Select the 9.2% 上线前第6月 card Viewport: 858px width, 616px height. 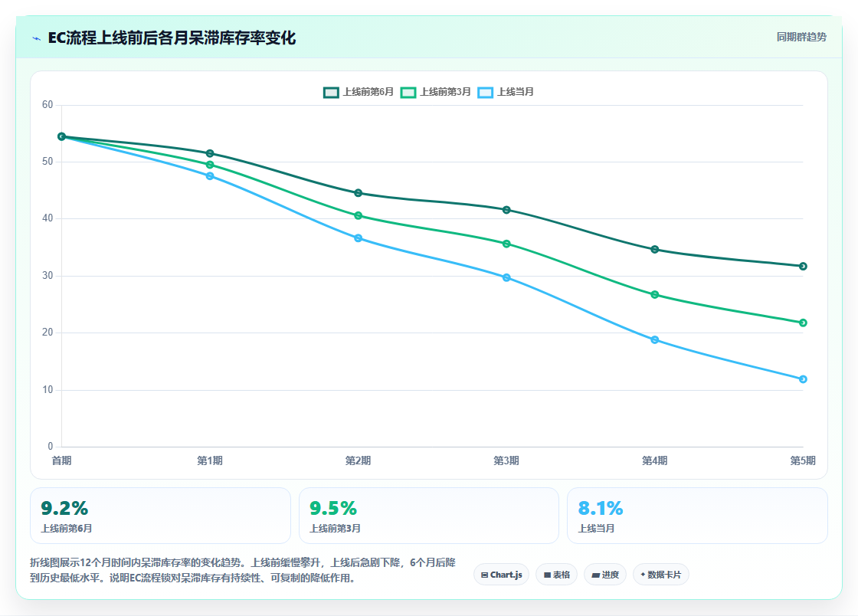(x=160, y=516)
